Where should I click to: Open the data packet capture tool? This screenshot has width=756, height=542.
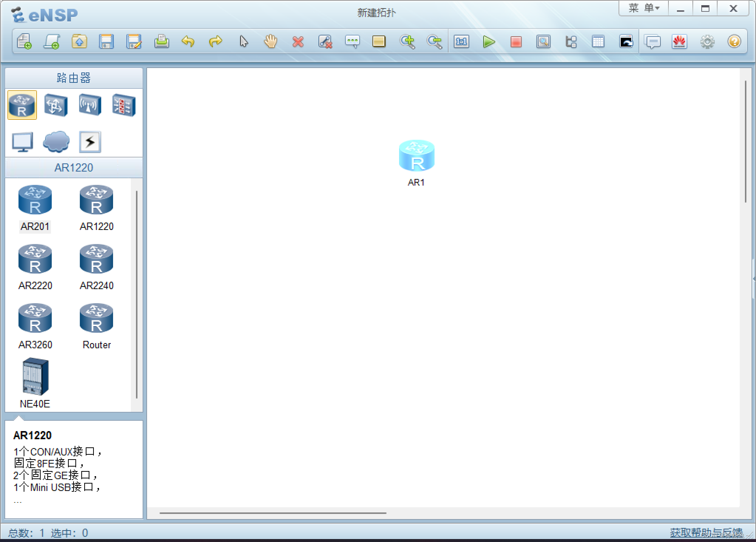(543, 41)
